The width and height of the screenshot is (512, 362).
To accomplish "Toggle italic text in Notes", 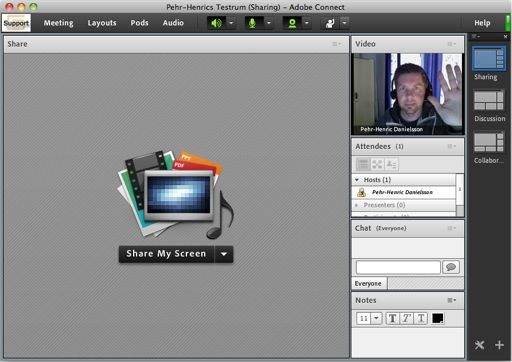I will tap(406, 319).
